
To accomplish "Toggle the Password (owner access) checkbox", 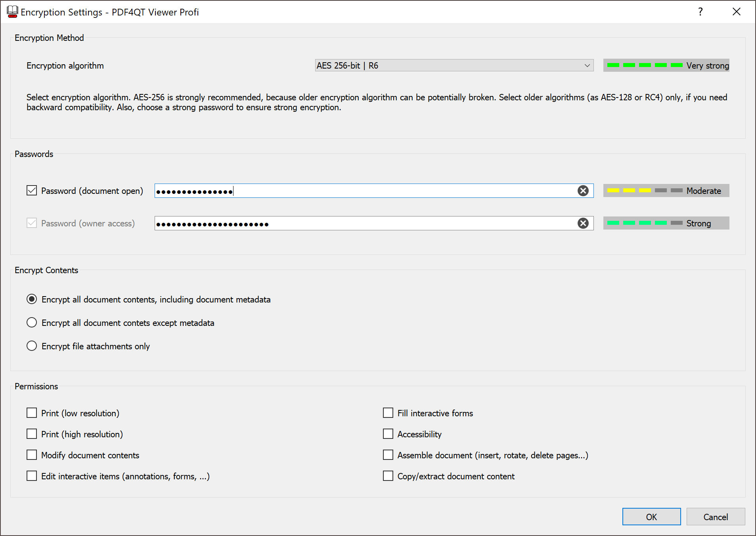I will pos(32,223).
